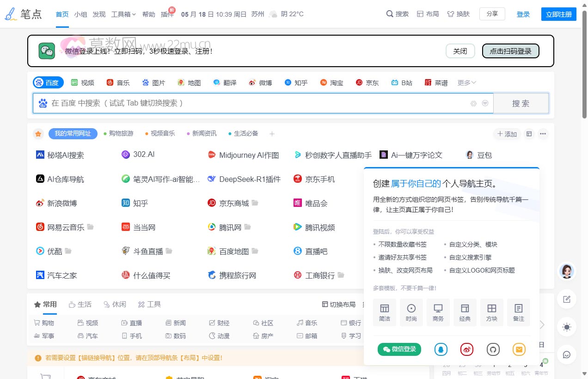Open feedback via chat icon on right sidebar
Viewport: 588px width, 379px height.
pos(566,354)
